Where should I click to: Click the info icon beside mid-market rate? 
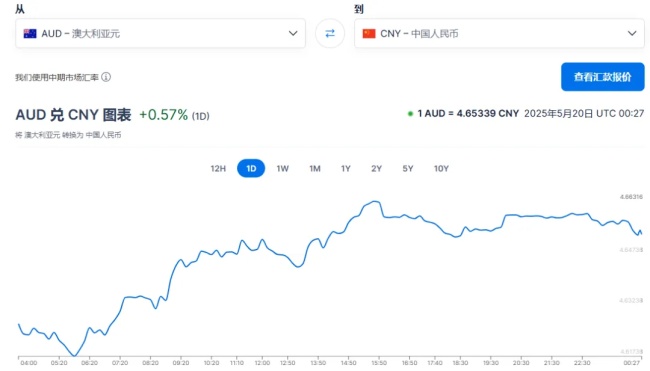[106, 77]
